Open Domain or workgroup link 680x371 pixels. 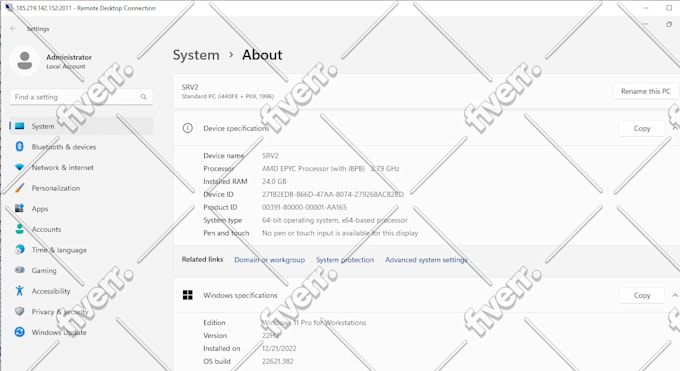pyautogui.click(x=269, y=259)
